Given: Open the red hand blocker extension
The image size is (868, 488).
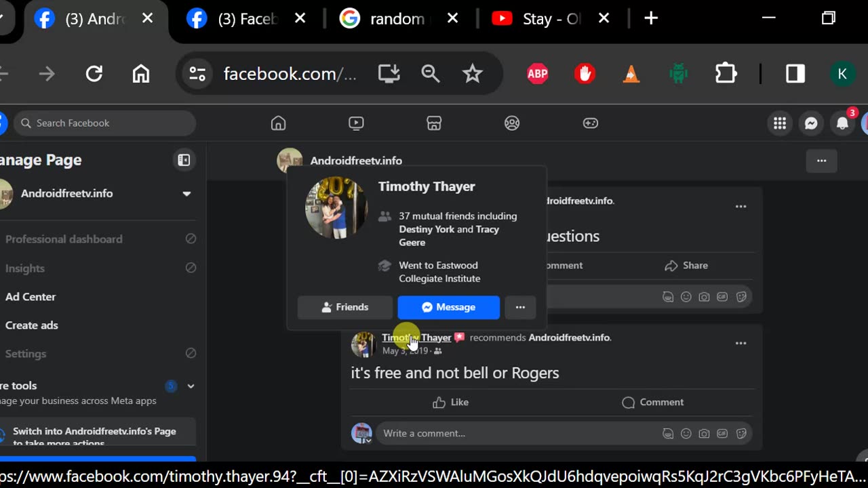Looking at the screenshot, I should tap(585, 74).
